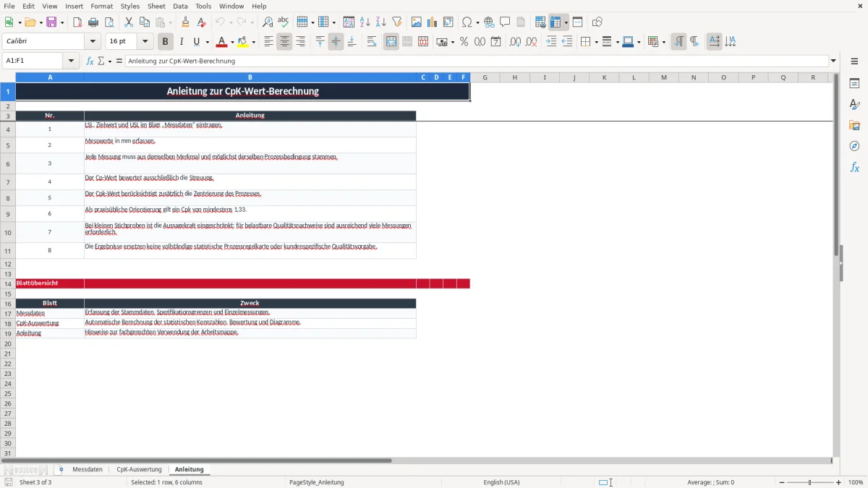Toggle Align Right
868x488 pixels.
(x=300, y=42)
